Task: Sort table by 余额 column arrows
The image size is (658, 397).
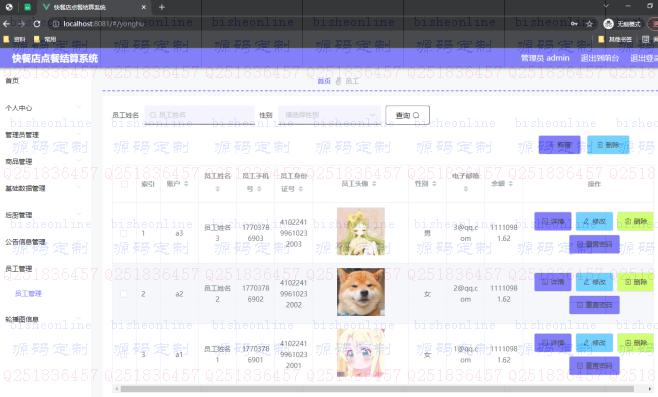Action: [x=511, y=184]
